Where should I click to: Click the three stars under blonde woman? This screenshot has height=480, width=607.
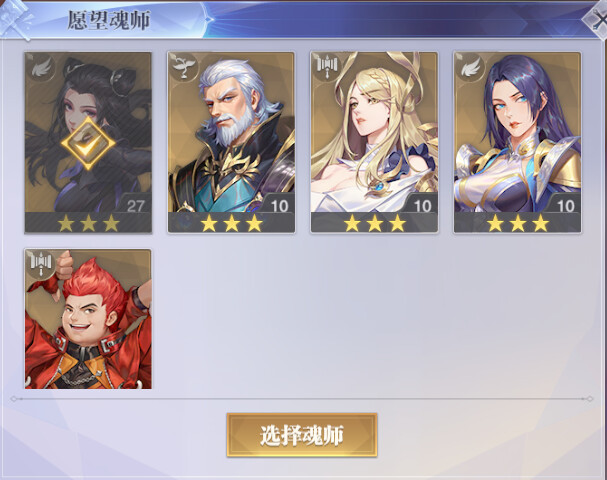(374, 223)
